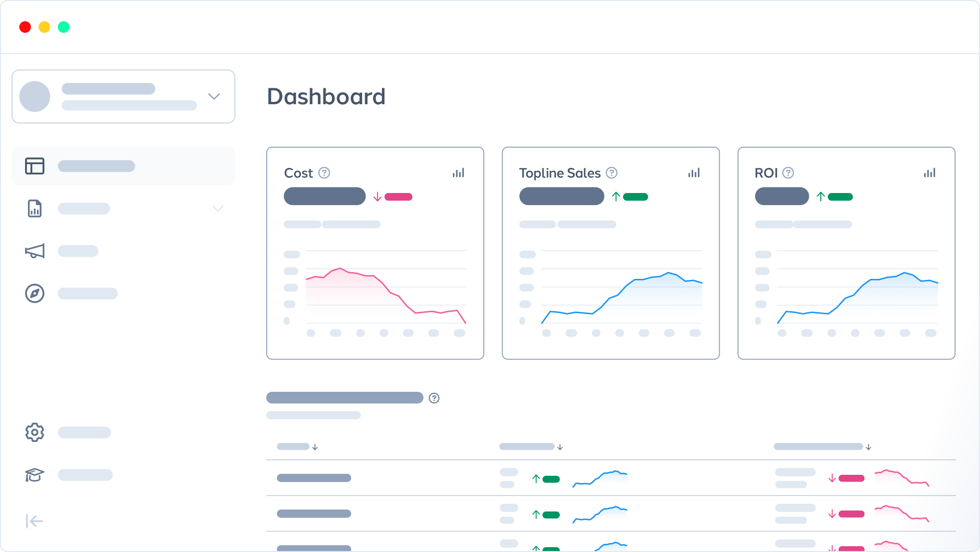Viewport: 980px width, 552px height.
Task: Click the help icon beside Topline Sales
Action: (612, 173)
